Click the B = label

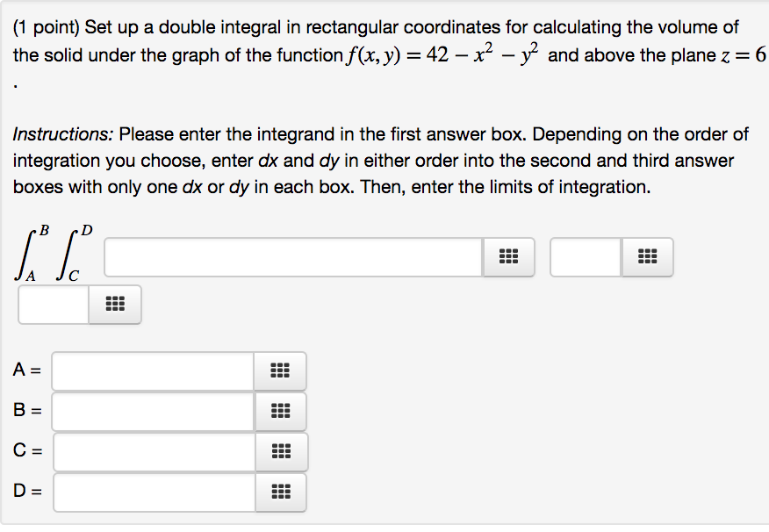coord(25,411)
